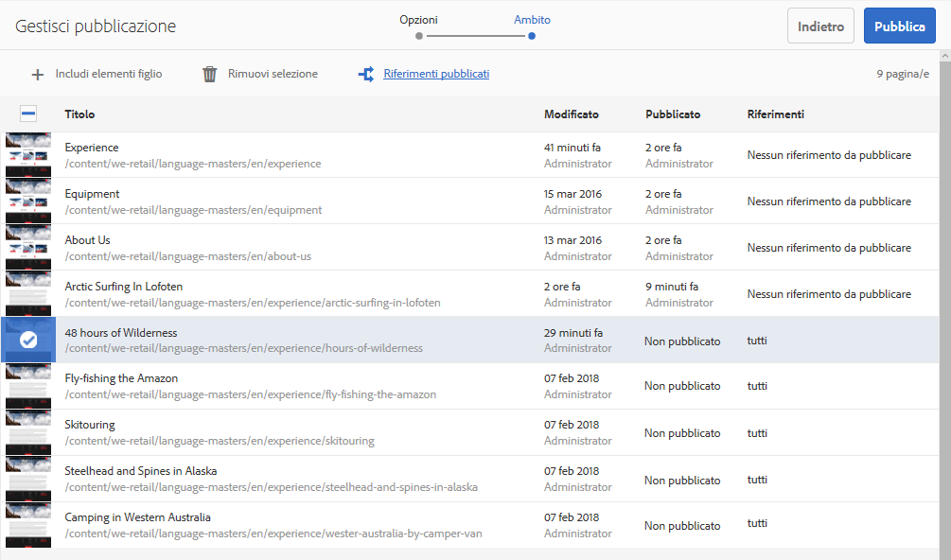Deselect the checked 48 hours of Wilderness row

click(x=28, y=340)
